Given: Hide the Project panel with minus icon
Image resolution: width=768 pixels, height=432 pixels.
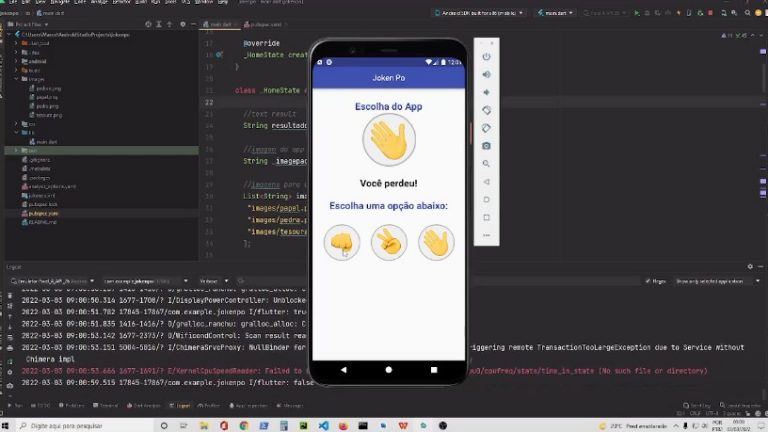Looking at the screenshot, I should 193,24.
